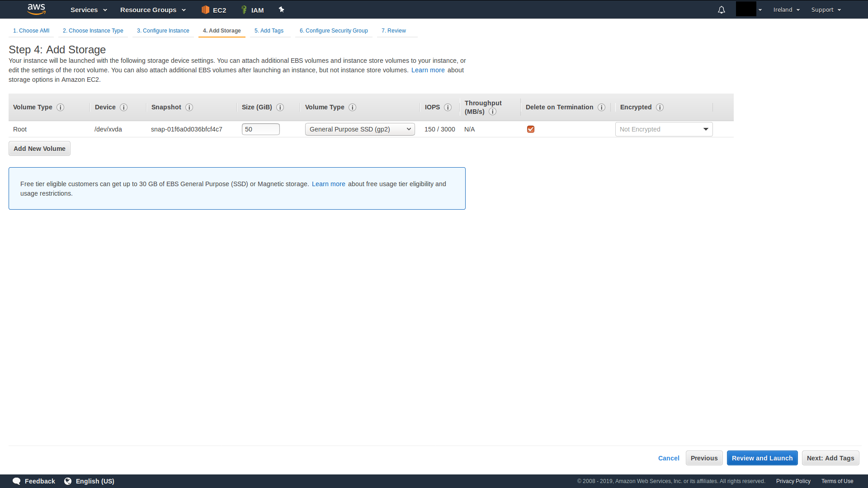Check the root volume size input field
This screenshot has width=868, height=488.
(x=260, y=129)
